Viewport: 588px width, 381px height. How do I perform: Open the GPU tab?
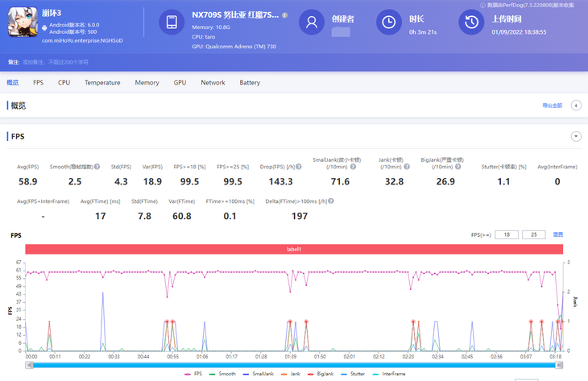[180, 82]
